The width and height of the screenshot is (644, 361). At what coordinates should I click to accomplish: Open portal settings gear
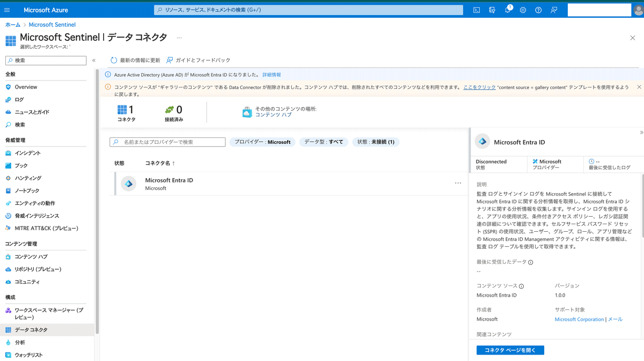coord(523,10)
